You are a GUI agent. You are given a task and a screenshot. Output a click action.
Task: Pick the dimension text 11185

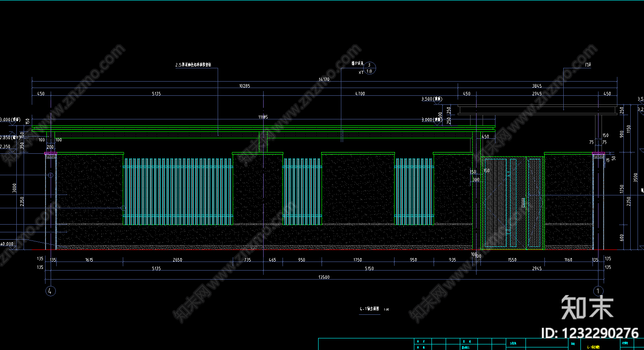tap(263, 117)
